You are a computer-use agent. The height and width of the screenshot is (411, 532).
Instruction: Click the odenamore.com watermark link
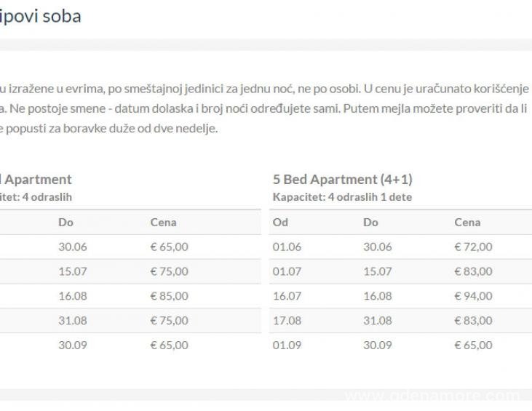(432, 397)
